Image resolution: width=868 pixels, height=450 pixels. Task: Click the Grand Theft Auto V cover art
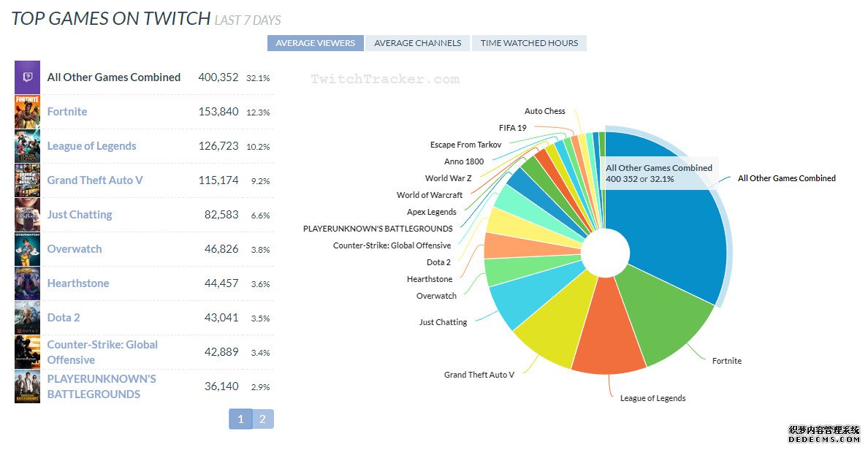[x=27, y=180]
